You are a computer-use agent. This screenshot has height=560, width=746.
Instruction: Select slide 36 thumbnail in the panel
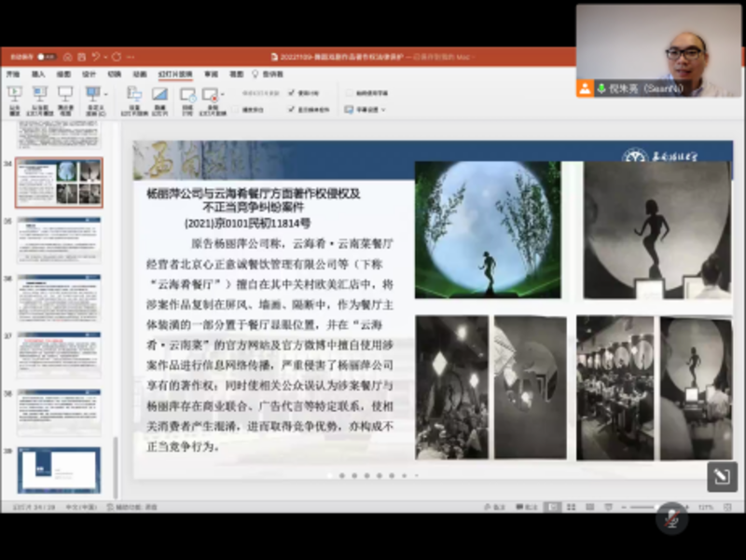59,297
